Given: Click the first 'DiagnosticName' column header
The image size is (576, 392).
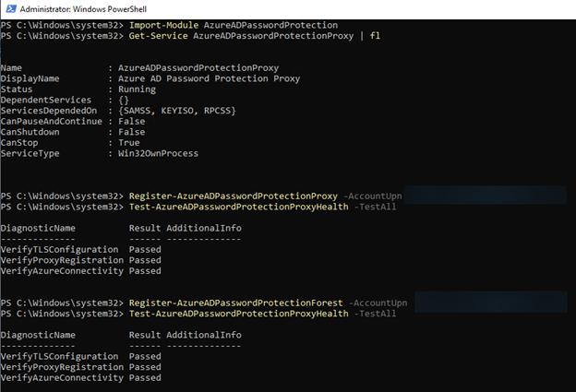Looking at the screenshot, I should click(38, 228).
